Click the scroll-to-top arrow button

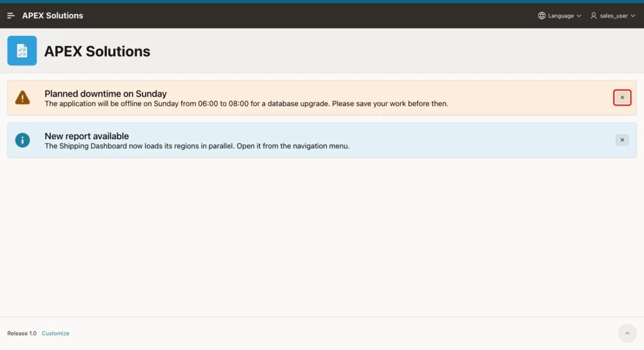click(627, 333)
